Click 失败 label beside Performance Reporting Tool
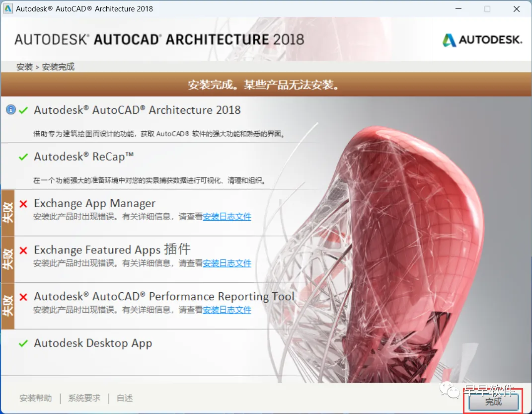This screenshot has width=532, height=414. click(x=7, y=306)
